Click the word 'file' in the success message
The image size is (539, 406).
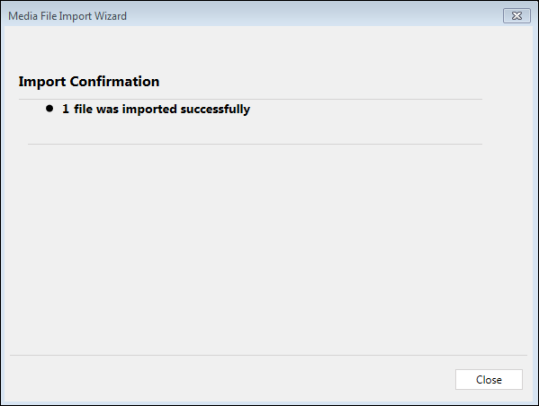(x=83, y=109)
